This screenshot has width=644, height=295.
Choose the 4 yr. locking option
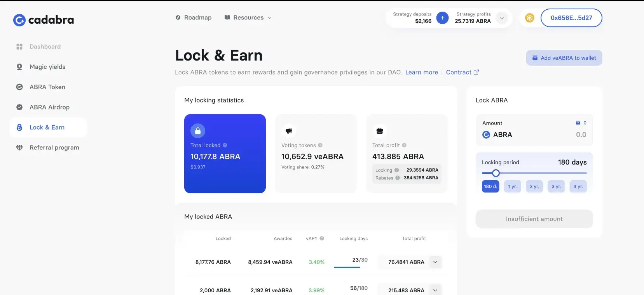578,186
